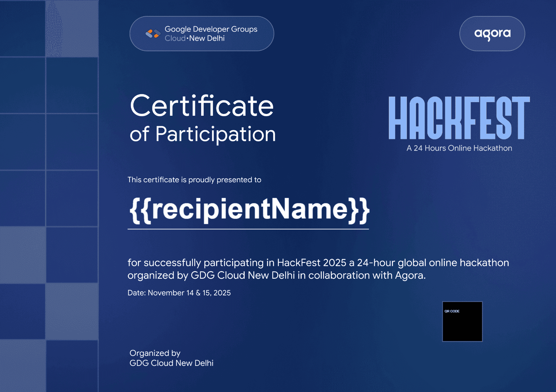Click the dotted half-oval shape in top-left pattern
The height and width of the screenshot is (392, 556).
[x=55, y=28]
